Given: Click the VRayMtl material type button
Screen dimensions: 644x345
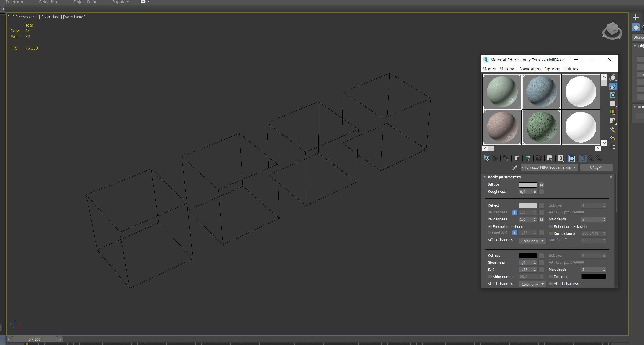Looking at the screenshot, I should pos(596,168).
